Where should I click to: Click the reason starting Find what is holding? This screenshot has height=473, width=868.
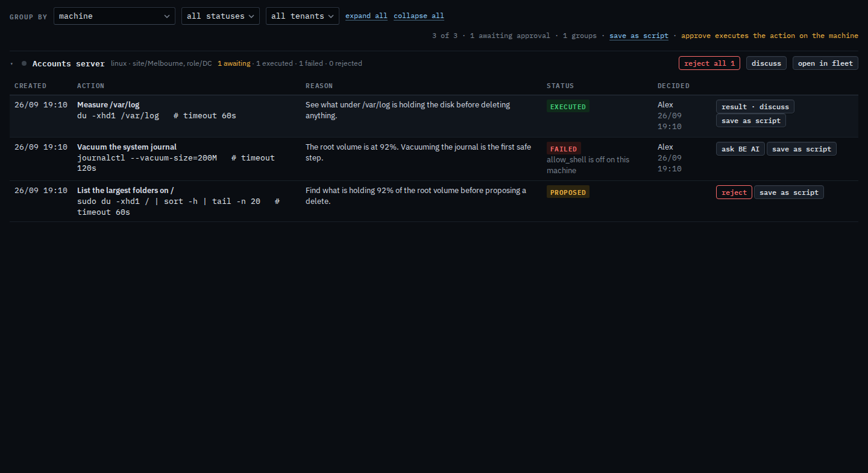click(416, 195)
